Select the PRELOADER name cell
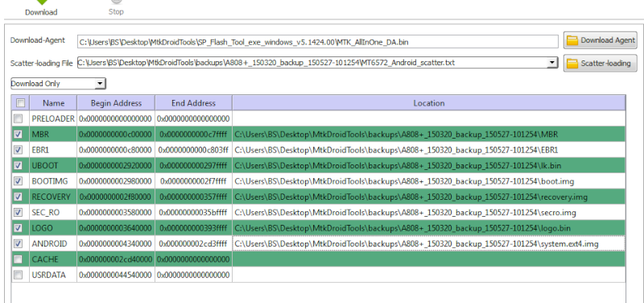 coord(53,118)
